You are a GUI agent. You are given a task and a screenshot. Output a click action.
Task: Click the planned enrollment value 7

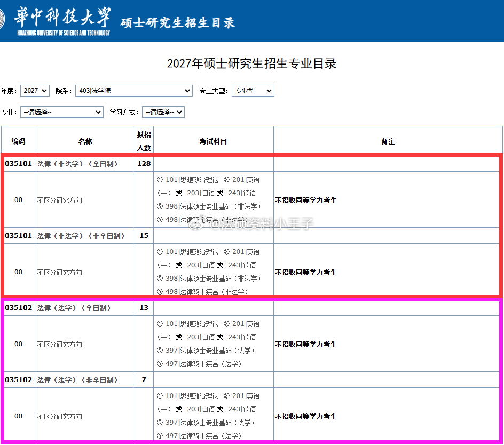[x=144, y=379]
